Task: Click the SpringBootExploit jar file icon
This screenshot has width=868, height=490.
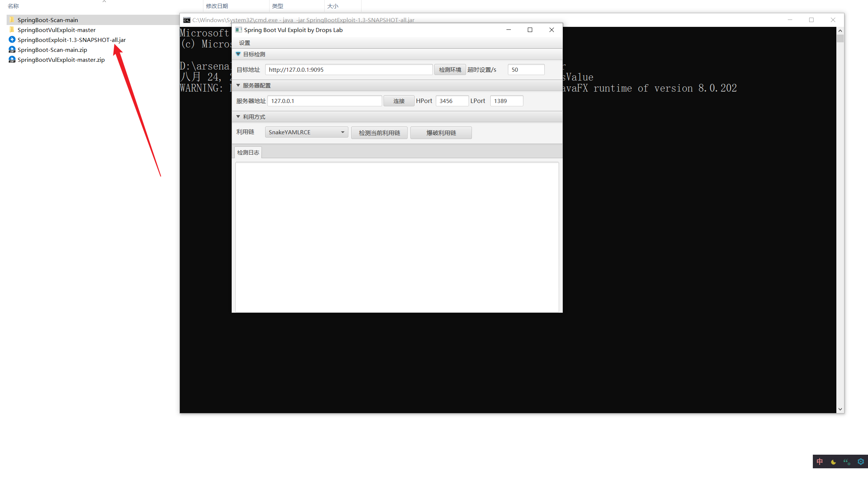Action: [x=12, y=40]
